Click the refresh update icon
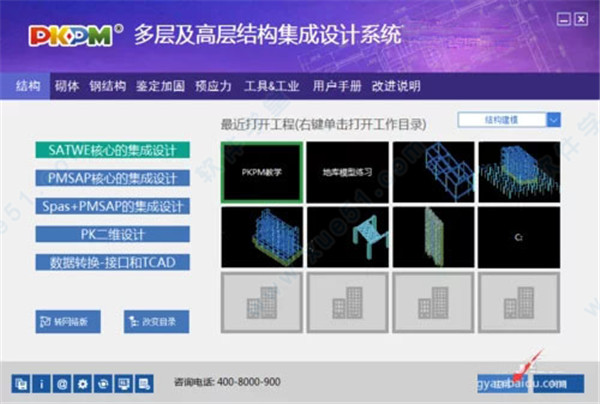The width and height of the screenshot is (600, 404). pos(103,383)
